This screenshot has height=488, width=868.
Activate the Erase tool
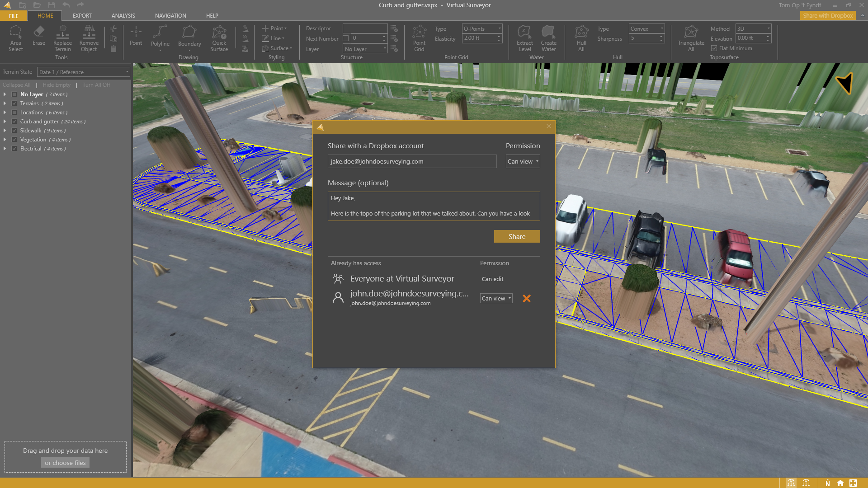pos(39,36)
